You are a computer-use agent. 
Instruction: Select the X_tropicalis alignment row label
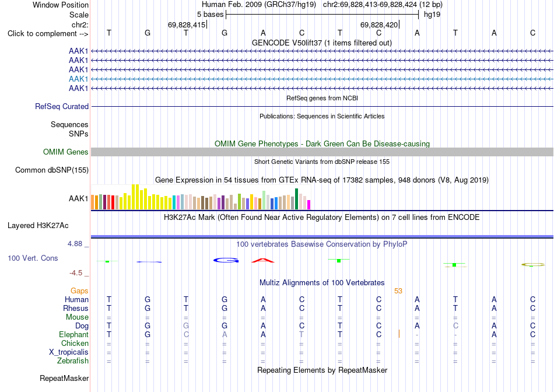tap(69, 352)
